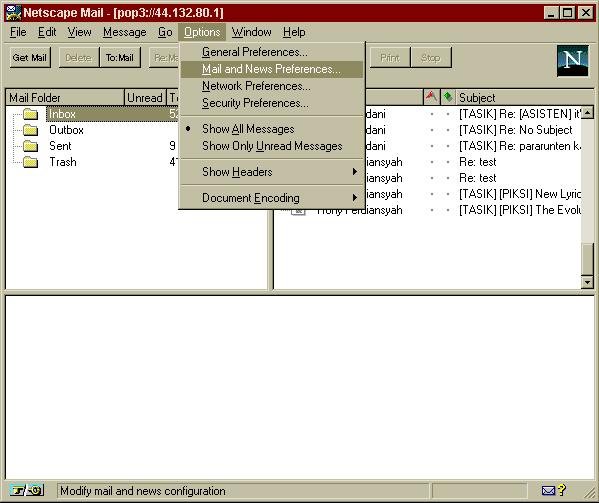Click the Netscape N logo icon

coord(572,61)
